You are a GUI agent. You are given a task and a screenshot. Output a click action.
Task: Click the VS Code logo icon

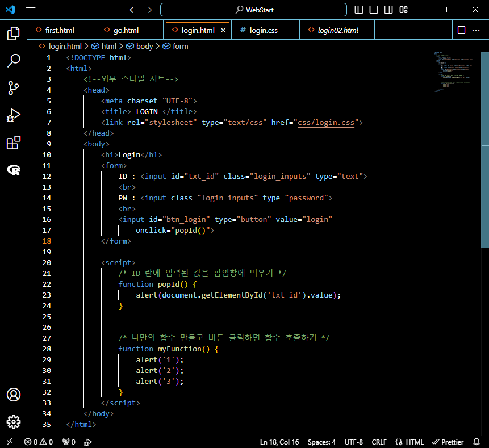(x=10, y=10)
